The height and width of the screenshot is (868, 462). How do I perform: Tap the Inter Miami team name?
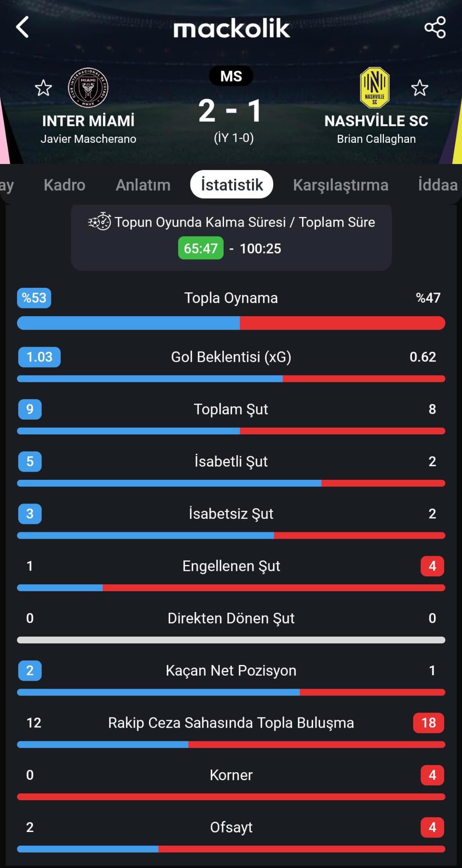(88, 121)
